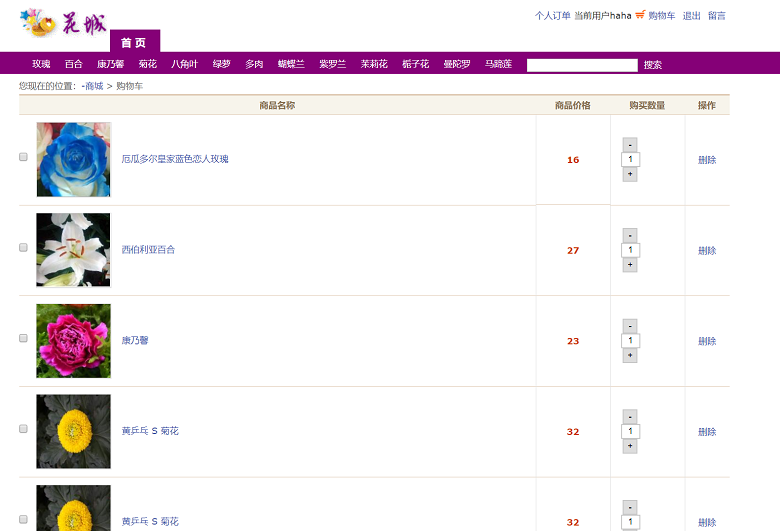Open 个人订单 personal orders link
Image resolution: width=780 pixels, height=531 pixels.
[x=553, y=16]
